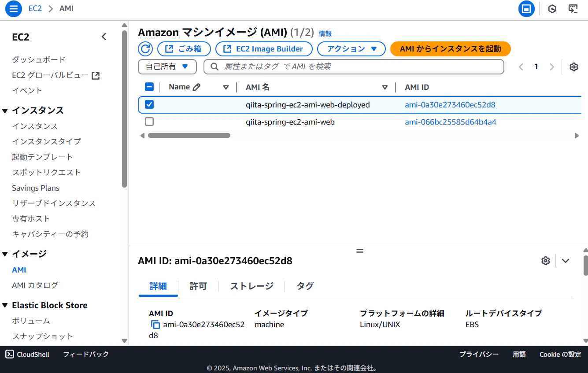Open Cookie の設定 footer link
Screen dimensions: 588x373
pos(561,354)
